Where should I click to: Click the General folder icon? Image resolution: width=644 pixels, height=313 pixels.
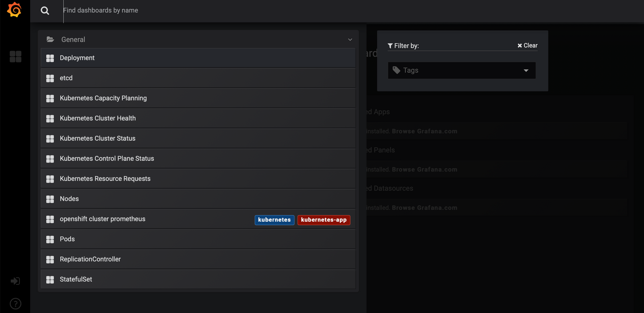coord(50,39)
